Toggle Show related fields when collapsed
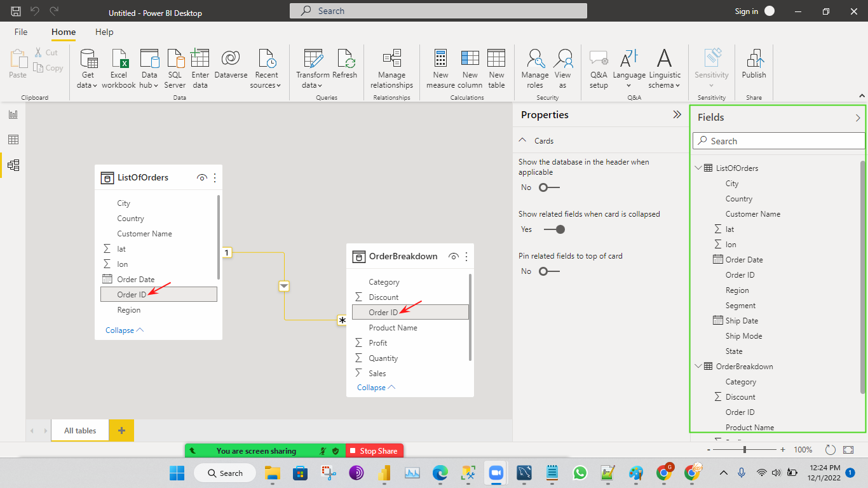868x488 pixels. (x=554, y=229)
